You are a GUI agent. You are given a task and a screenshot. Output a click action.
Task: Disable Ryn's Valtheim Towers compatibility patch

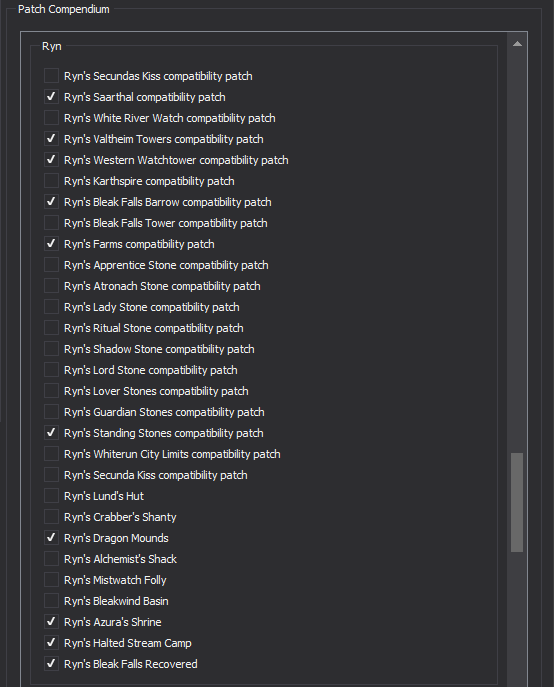point(51,139)
